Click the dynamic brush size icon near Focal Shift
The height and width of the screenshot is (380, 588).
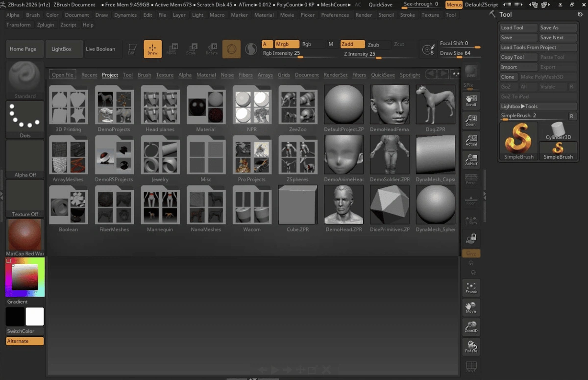click(428, 50)
